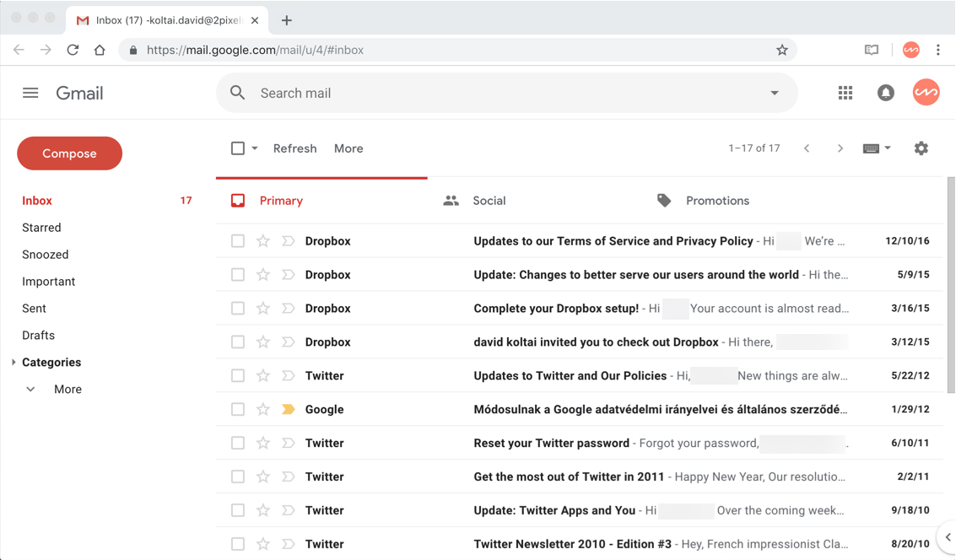Image resolution: width=956 pixels, height=560 pixels.
Task: Star the Dropbox Terms of Service email
Action: pos(262,240)
